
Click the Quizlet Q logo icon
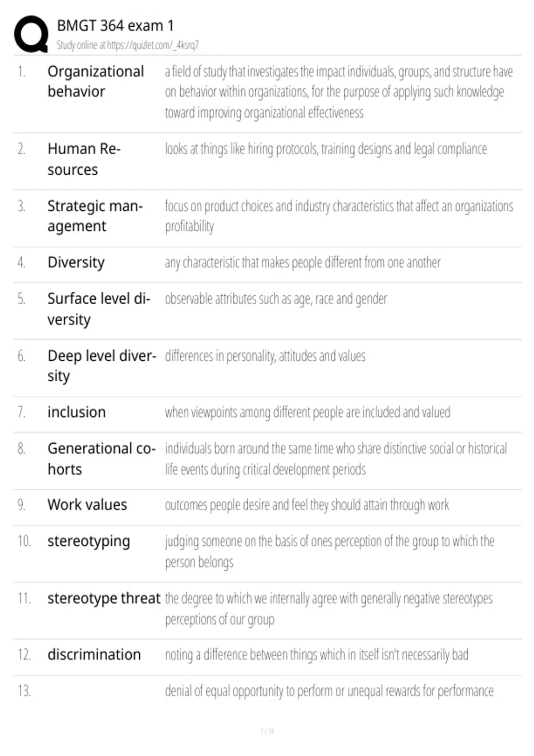[31, 34]
